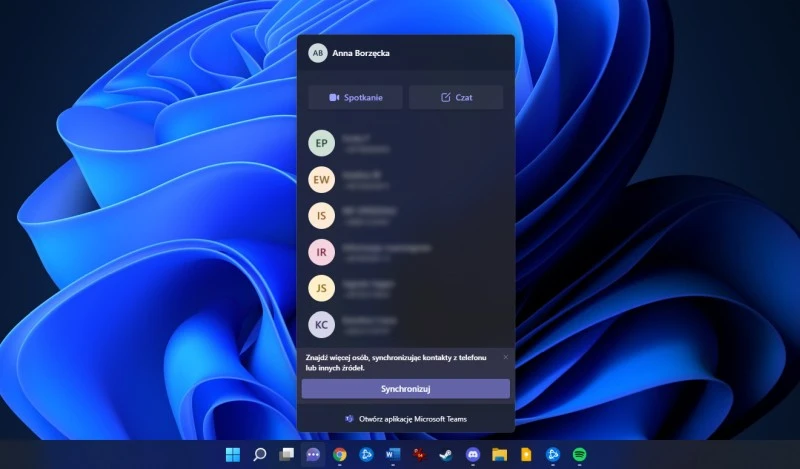This screenshot has height=469, width=800.
Task: Start a new meeting with Spotkanie button
Action: coord(355,98)
